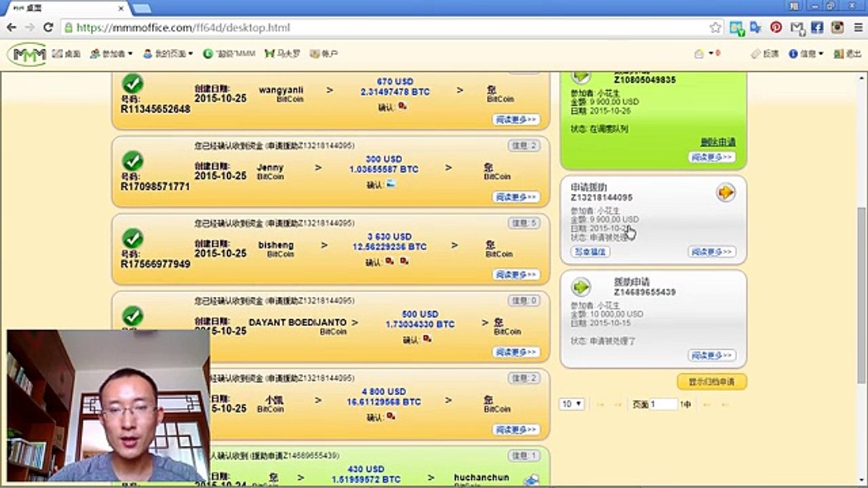
Task: Open the 信息: 5 badge on bisheng order
Action: [524, 223]
